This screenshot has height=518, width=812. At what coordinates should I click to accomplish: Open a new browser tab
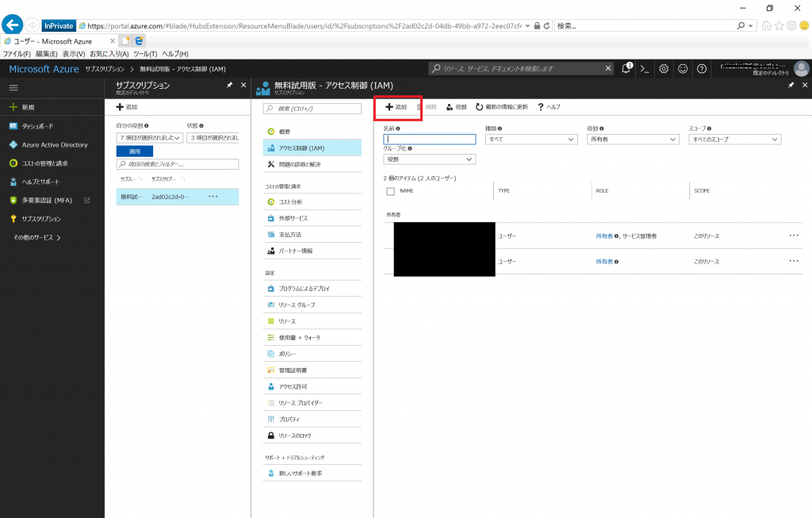(x=126, y=41)
